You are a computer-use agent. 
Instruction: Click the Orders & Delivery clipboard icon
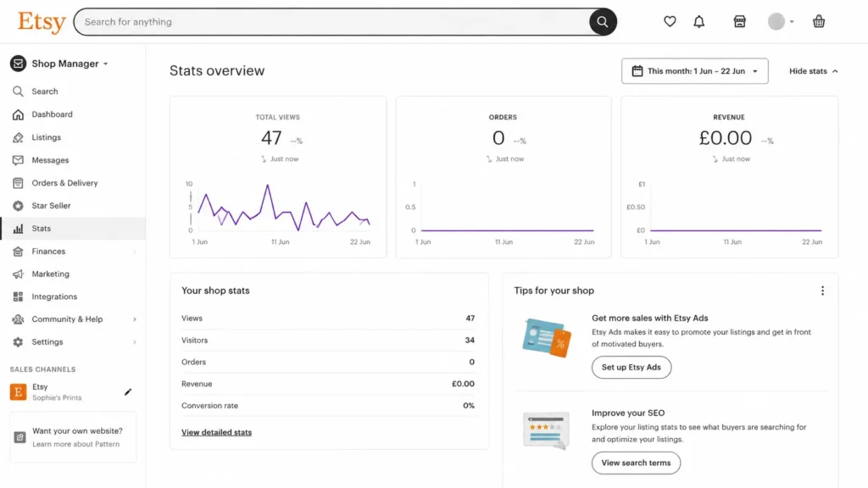click(x=19, y=183)
